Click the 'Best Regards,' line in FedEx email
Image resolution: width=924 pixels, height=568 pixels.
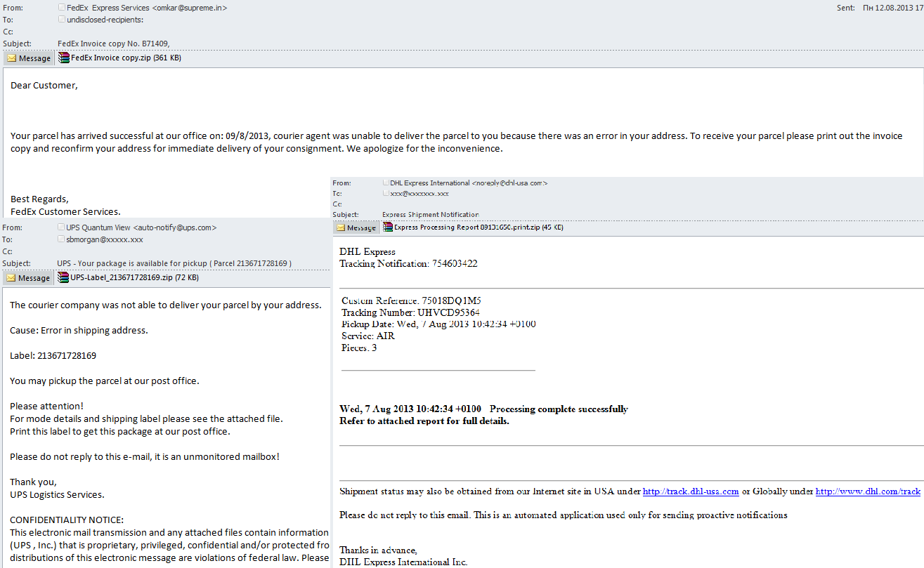[x=40, y=199]
